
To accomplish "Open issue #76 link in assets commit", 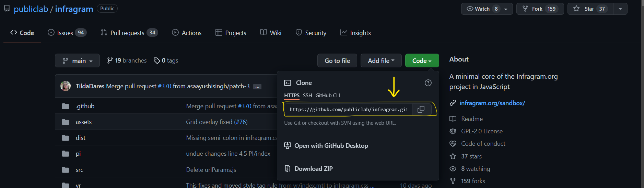I will (241, 122).
